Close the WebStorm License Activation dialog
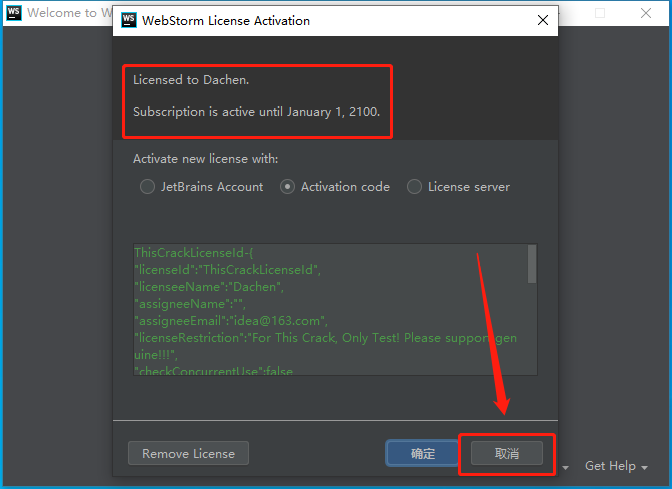The image size is (672, 489). pyautogui.click(x=543, y=20)
